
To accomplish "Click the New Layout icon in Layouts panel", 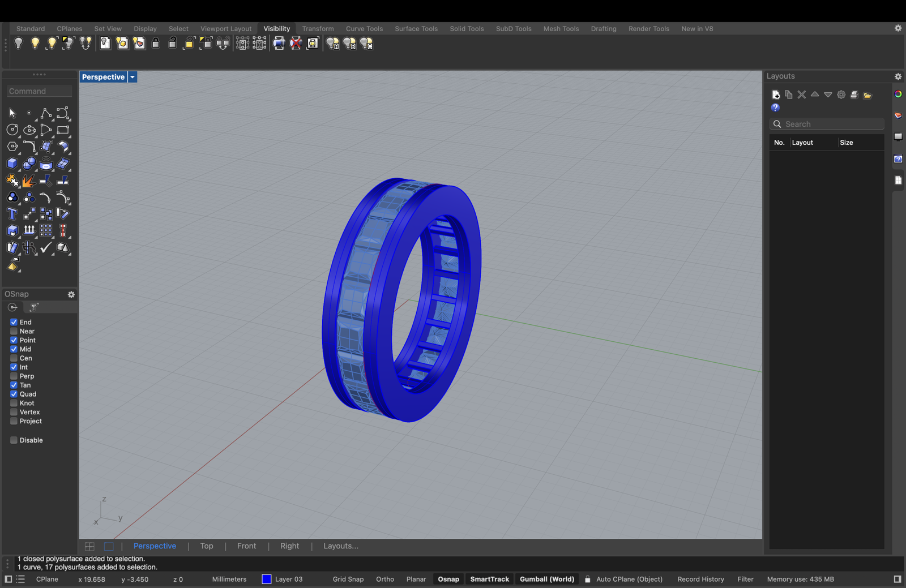I will pos(776,95).
